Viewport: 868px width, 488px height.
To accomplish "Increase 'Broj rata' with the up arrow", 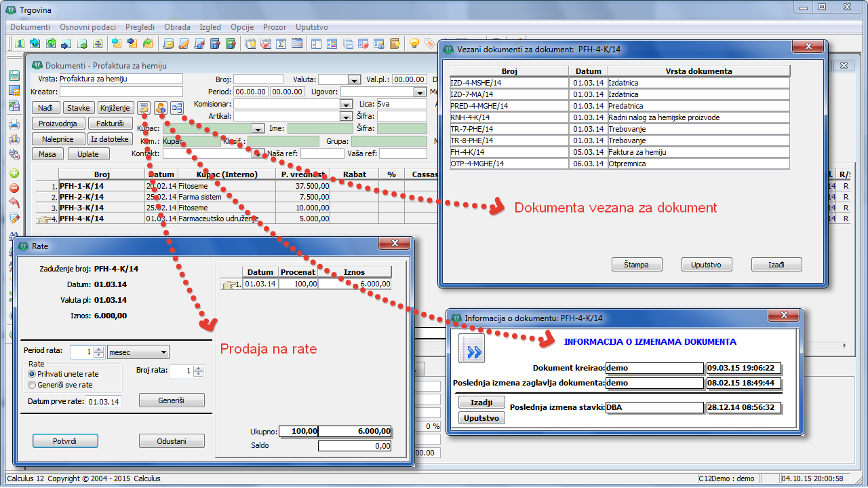I will (198, 368).
